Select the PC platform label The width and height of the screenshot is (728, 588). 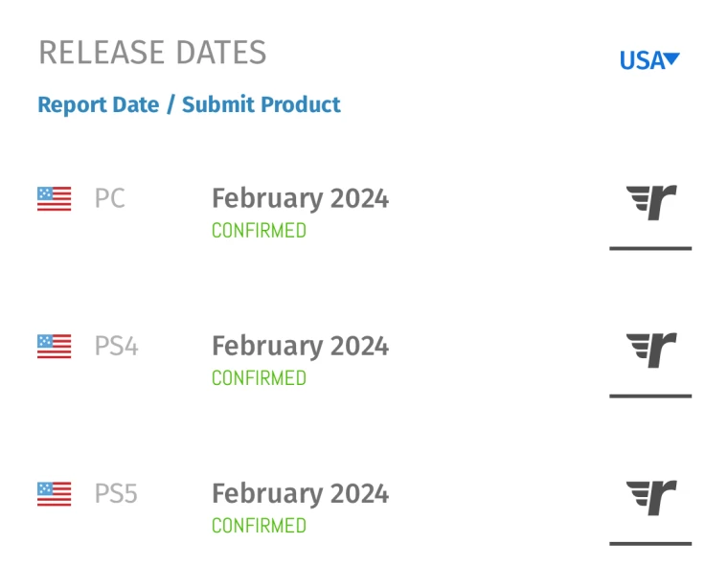[109, 198]
